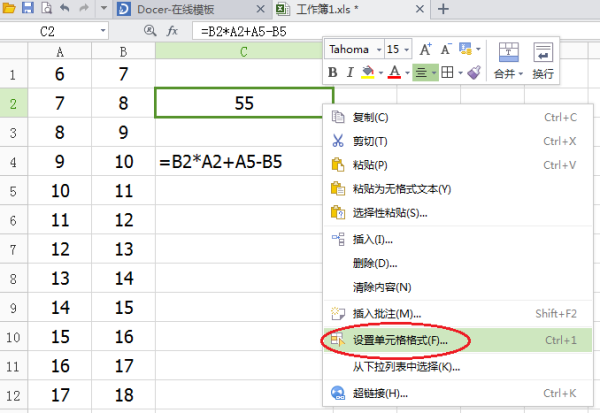
Task: Open the quick access toolbar customize dropdown
Action: coord(104,8)
